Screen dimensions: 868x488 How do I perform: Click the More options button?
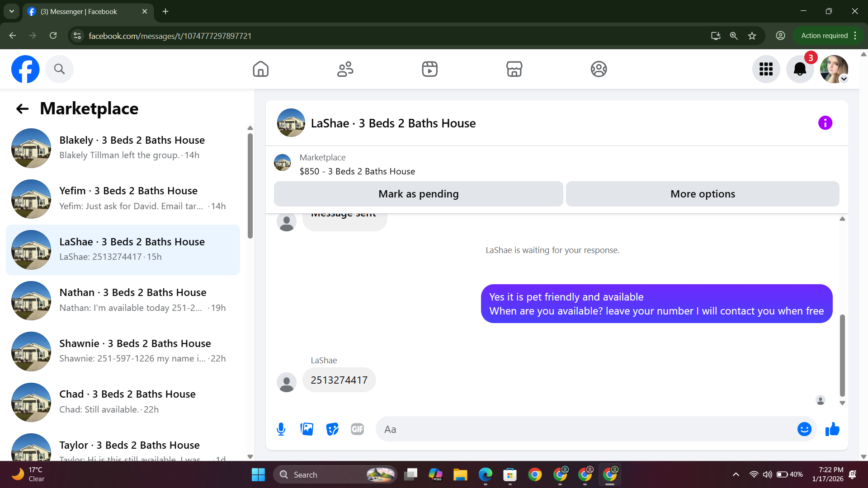coord(703,194)
